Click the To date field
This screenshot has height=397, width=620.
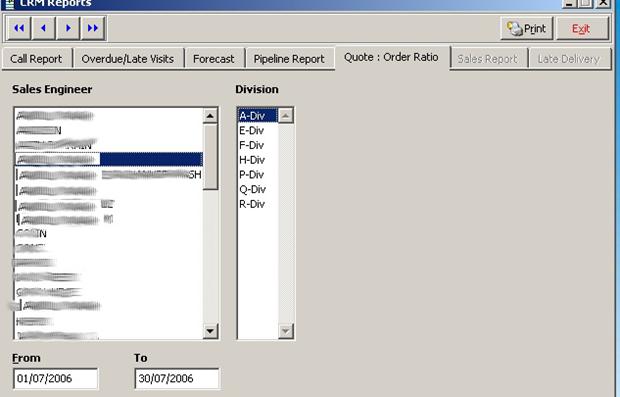[x=177, y=378]
